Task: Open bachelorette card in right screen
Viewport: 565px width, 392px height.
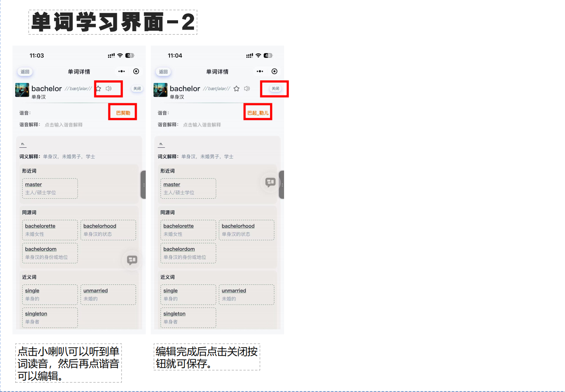Action: click(188, 230)
